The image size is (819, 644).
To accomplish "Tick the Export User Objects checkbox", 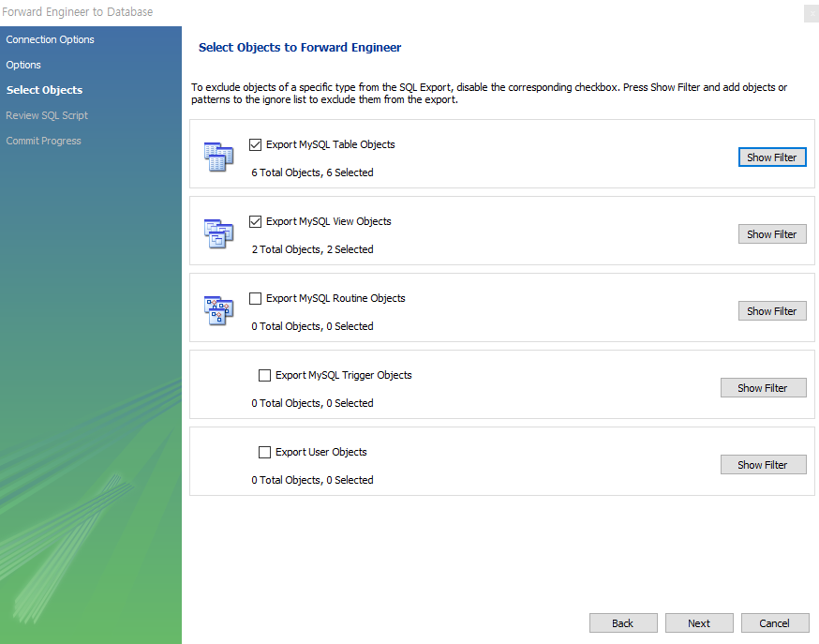I will click(264, 452).
